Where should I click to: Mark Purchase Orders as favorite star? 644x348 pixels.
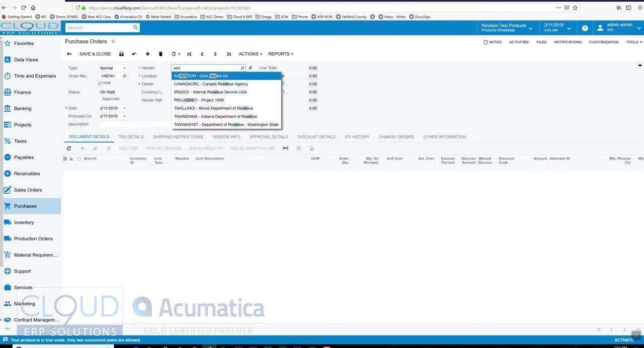coord(113,41)
